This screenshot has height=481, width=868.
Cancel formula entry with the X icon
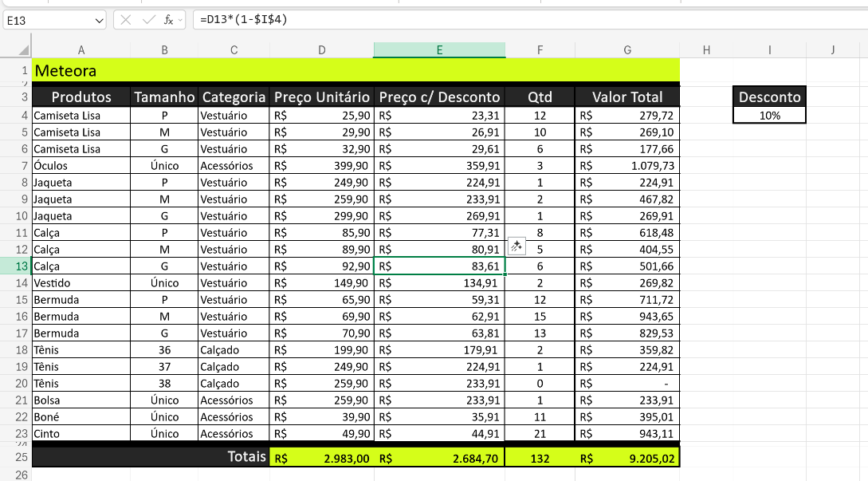tap(126, 20)
